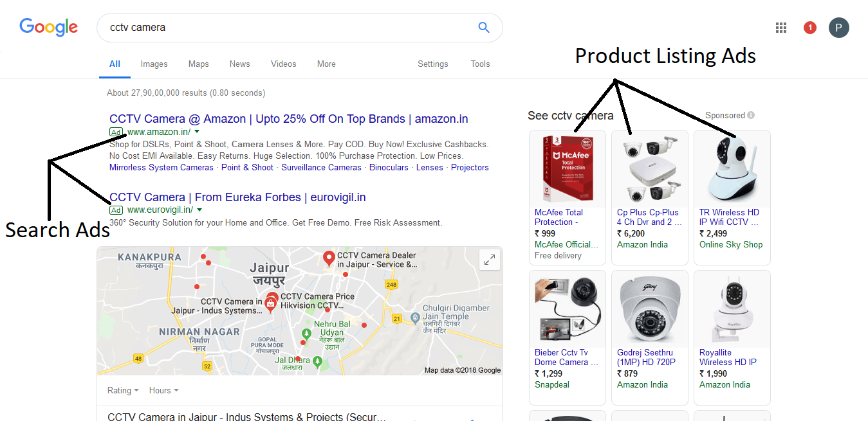Open the Google apps grid icon
The image size is (868, 421).
click(781, 28)
